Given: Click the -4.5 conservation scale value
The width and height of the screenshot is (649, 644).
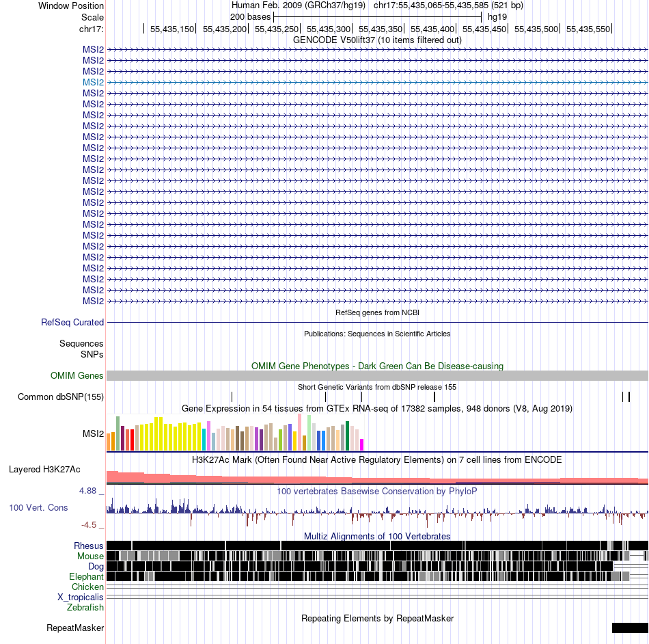Looking at the screenshot, I should [89, 525].
